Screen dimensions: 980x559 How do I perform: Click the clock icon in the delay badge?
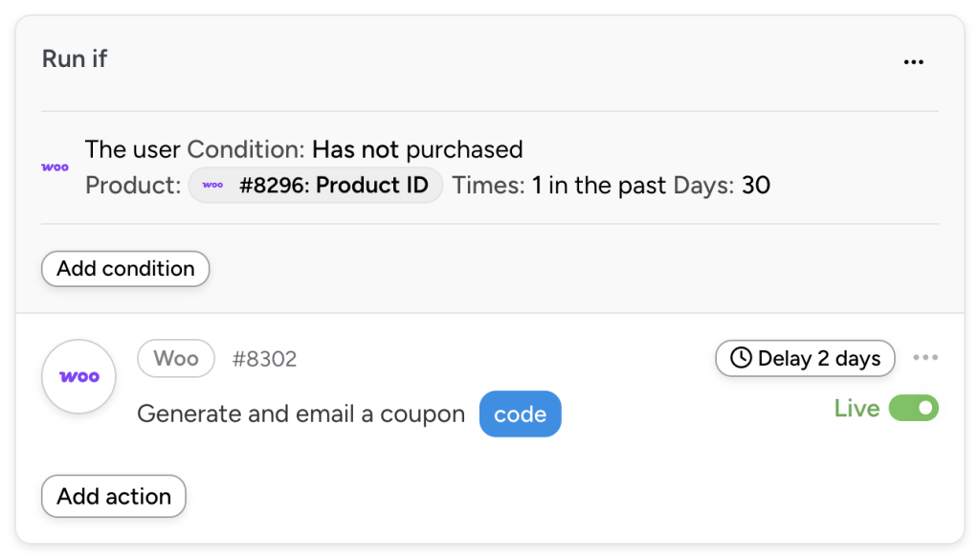pos(740,358)
